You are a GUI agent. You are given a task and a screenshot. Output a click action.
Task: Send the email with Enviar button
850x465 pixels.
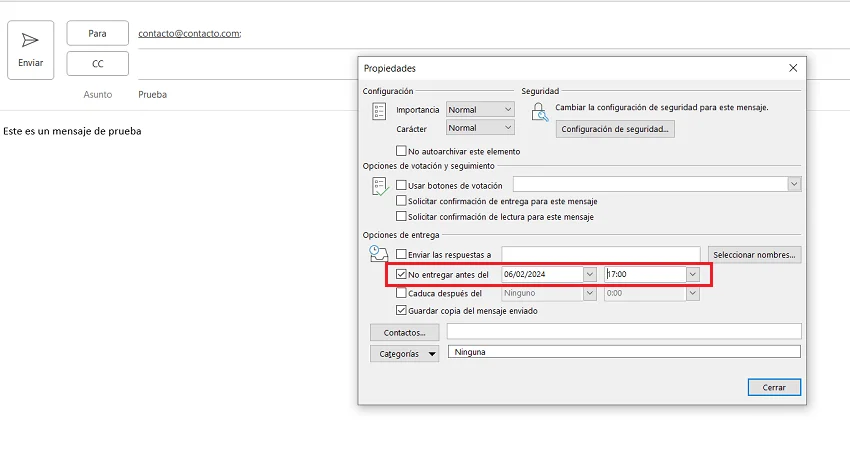(30, 50)
